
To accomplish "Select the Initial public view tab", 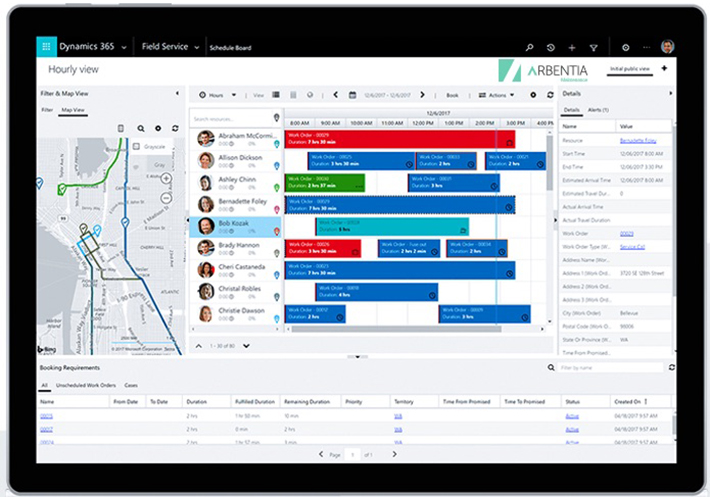I will tap(629, 69).
